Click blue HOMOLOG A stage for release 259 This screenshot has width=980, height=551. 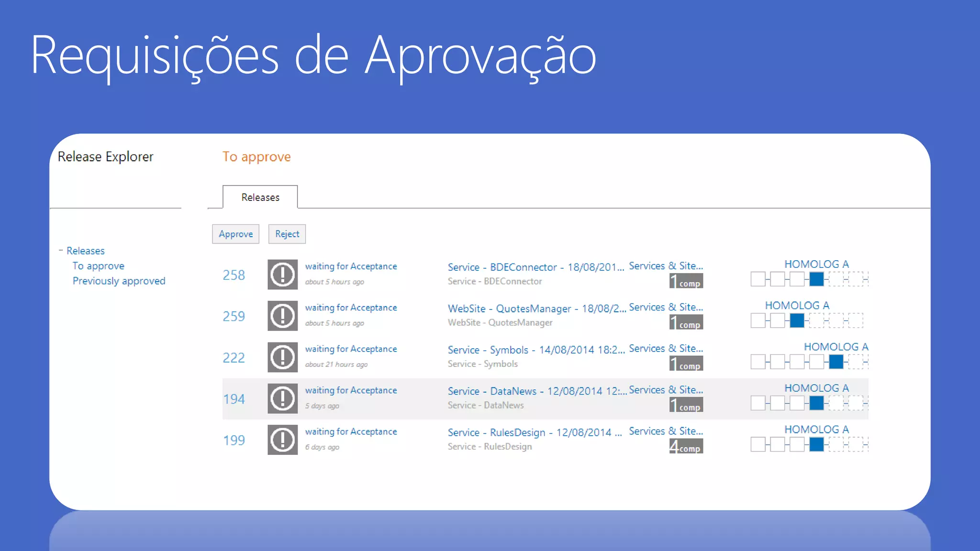click(797, 320)
